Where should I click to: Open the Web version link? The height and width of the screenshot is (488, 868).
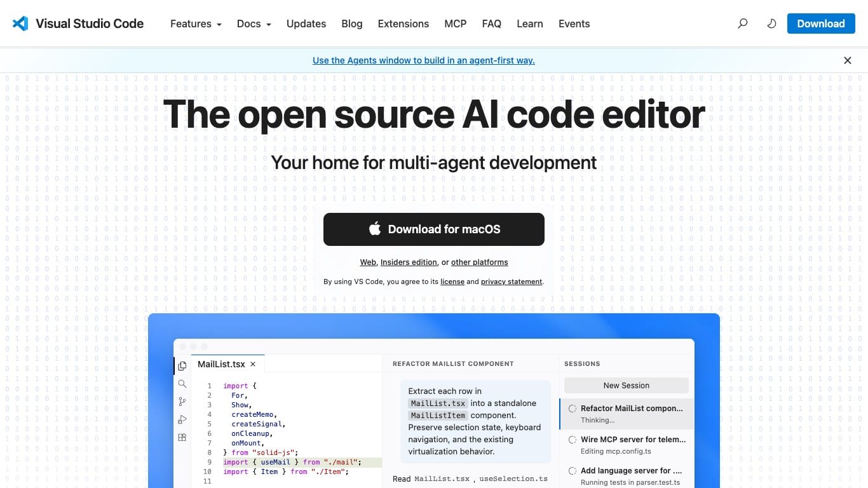(x=368, y=262)
